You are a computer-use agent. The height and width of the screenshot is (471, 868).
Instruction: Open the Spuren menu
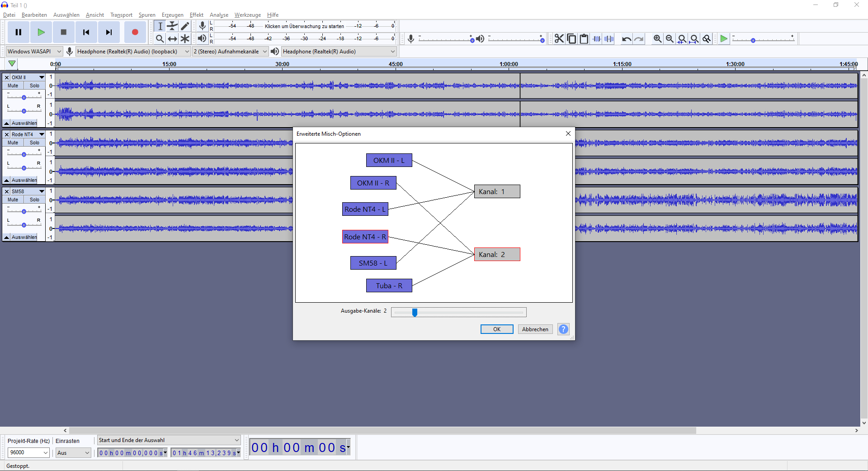click(x=147, y=15)
